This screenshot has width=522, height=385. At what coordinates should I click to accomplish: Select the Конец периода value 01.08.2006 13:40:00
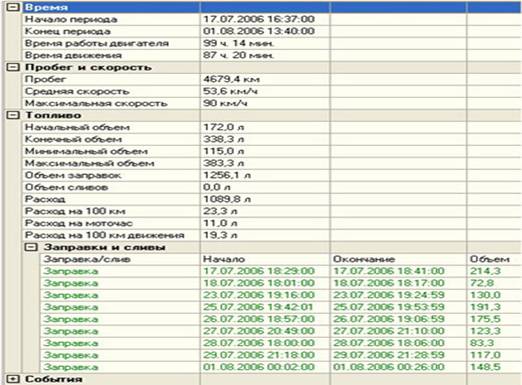tap(259, 31)
